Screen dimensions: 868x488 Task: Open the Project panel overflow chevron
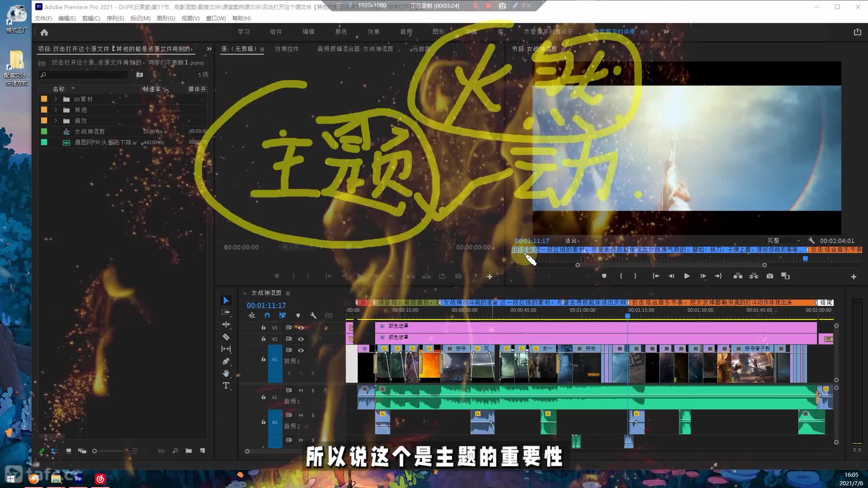pyautogui.click(x=209, y=49)
